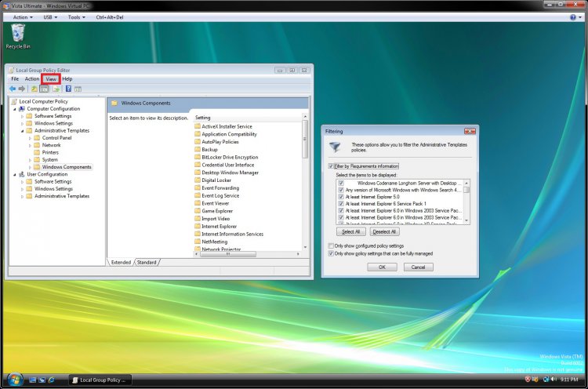Screen dimensions: 588x389
Task: Go back with the blue Back arrow
Action: tap(13, 89)
